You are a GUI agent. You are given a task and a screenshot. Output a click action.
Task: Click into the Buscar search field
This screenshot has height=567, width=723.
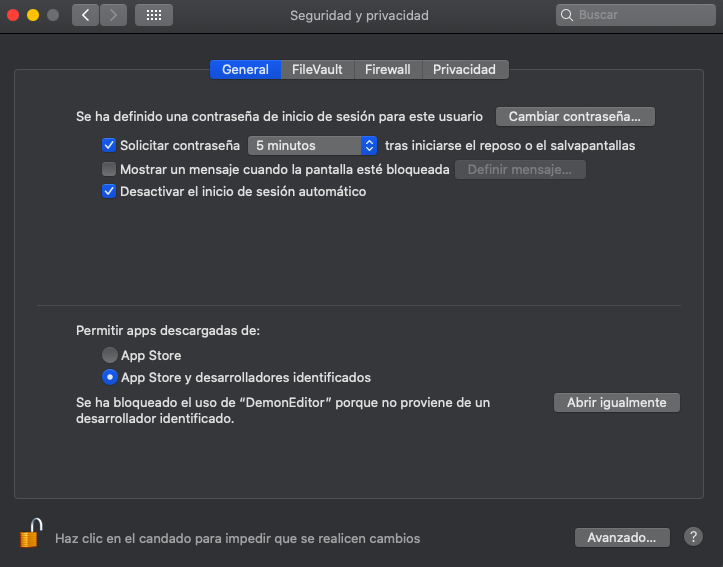640,16
